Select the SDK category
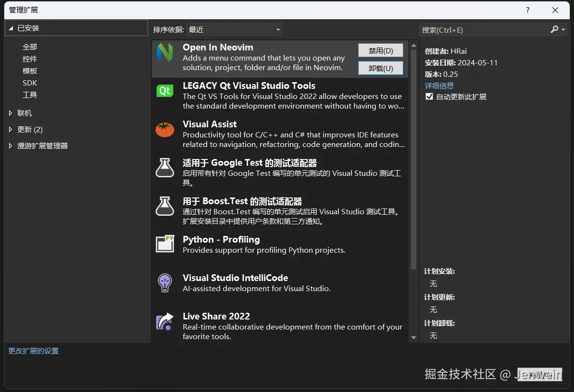 point(30,83)
